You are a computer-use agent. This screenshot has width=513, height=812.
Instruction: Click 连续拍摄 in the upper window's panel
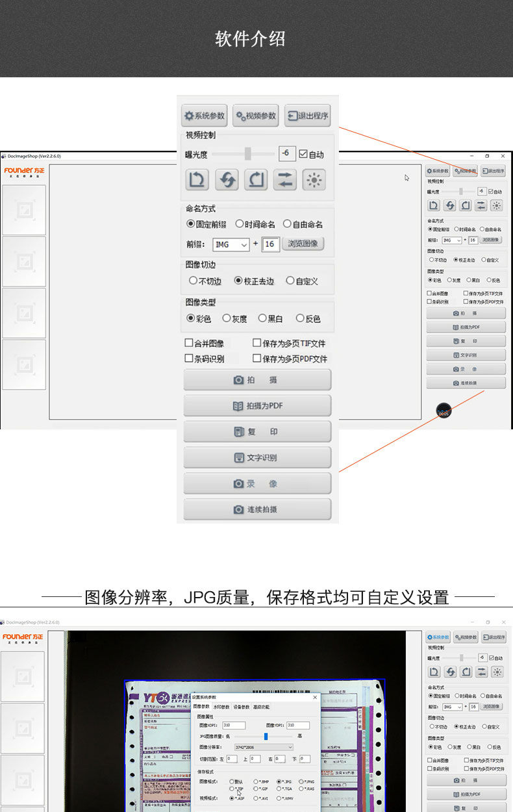click(x=466, y=383)
